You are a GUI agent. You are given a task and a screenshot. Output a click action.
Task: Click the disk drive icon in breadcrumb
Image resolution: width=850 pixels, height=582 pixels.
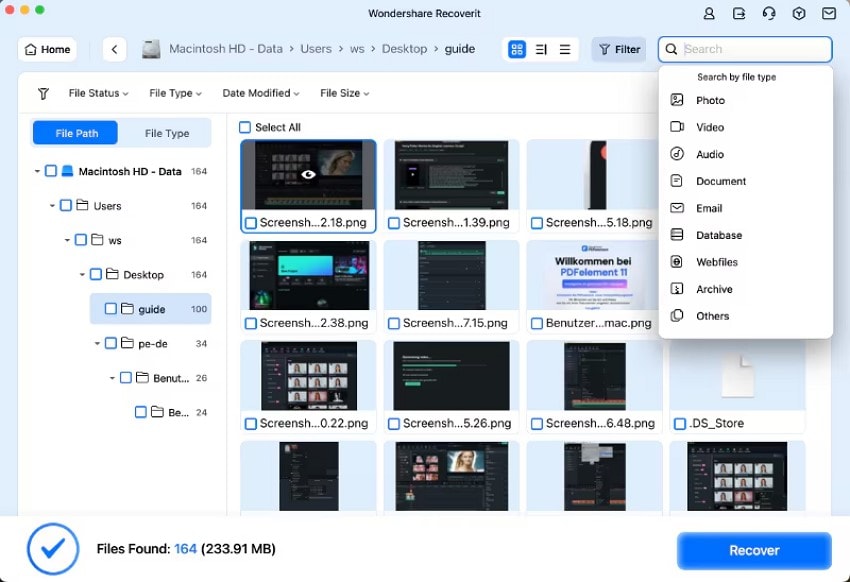pyautogui.click(x=151, y=49)
